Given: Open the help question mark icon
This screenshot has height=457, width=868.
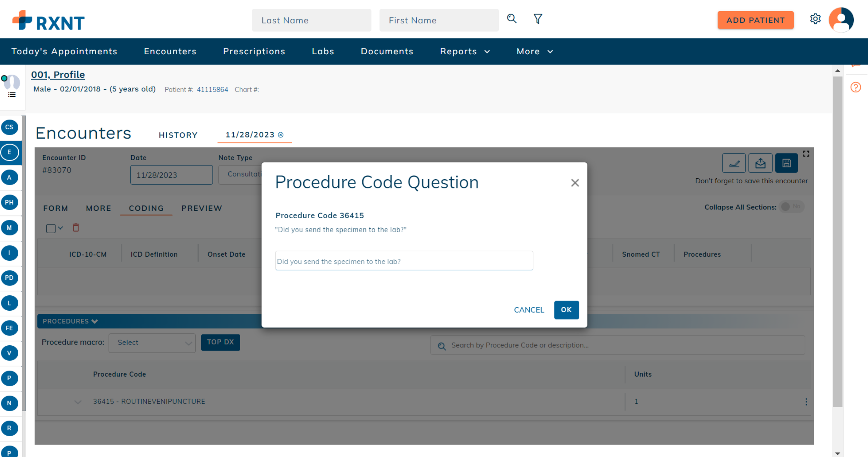Looking at the screenshot, I should coord(855,87).
